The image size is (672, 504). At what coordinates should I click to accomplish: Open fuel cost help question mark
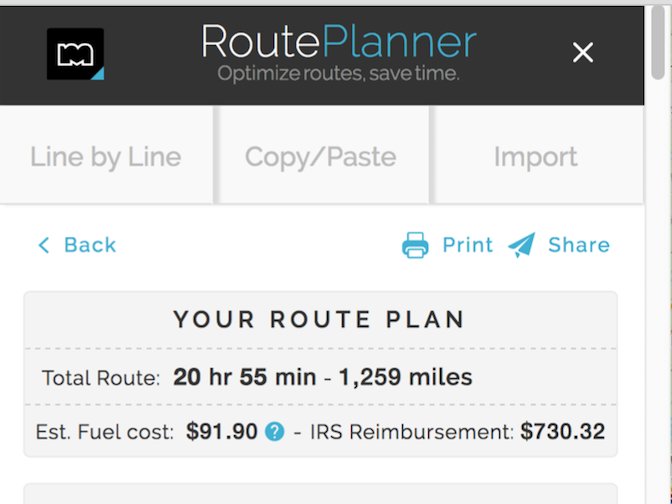tap(274, 432)
